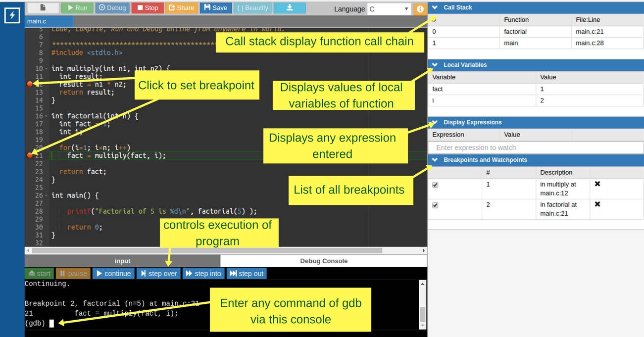Collapse the Call Stack panel
Screen dimensions: 644x337
434,7
